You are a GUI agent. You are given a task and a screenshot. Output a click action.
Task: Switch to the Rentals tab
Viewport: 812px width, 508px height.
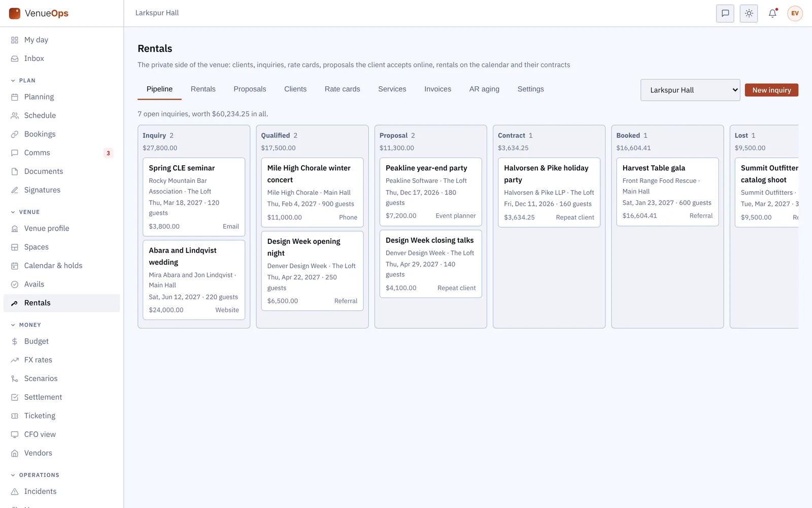(x=203, y=89)
